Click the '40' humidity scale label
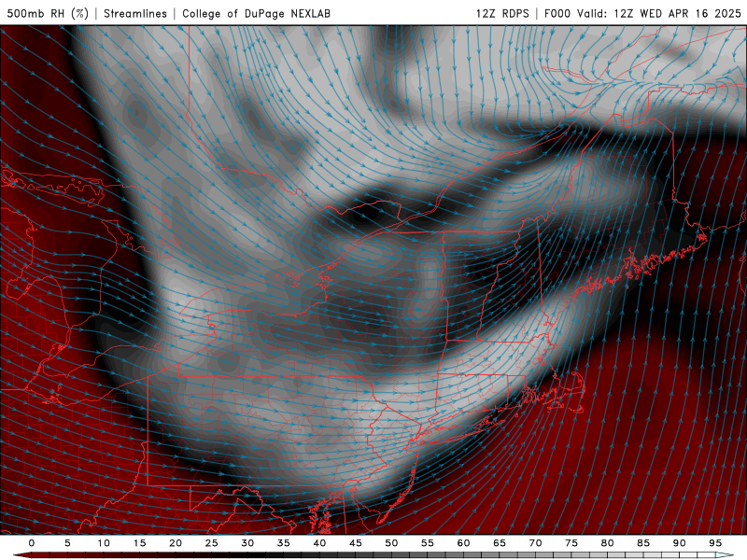747x560 pixels. [319, 543]
